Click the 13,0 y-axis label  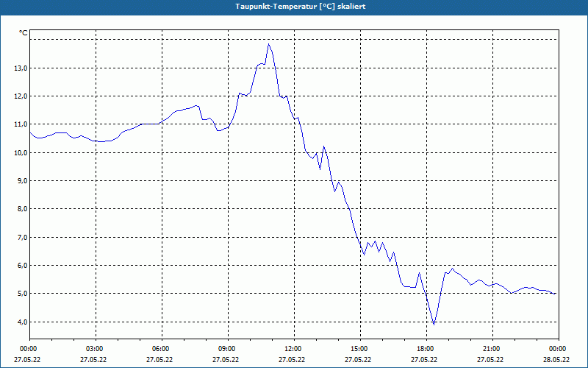pyautogui.click(x=21, y=68)
